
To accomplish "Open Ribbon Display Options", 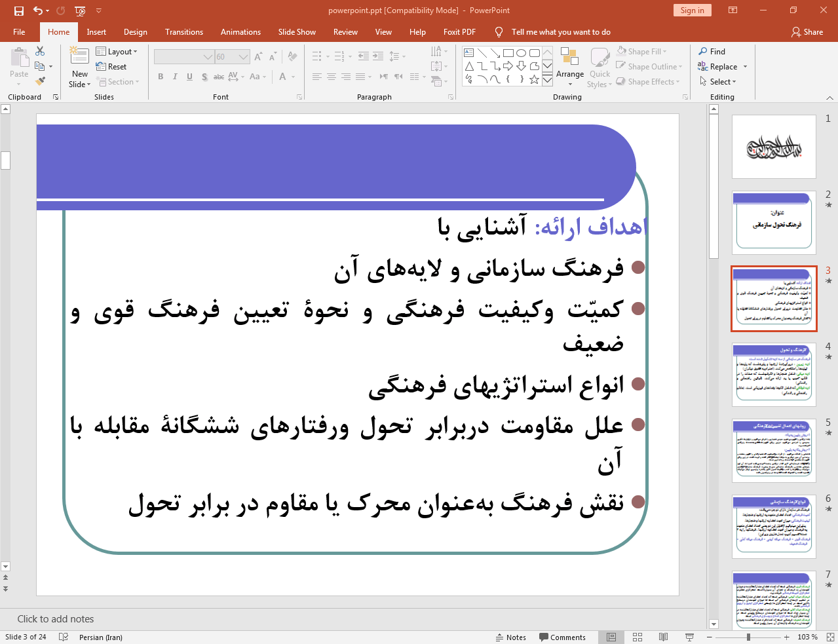I will coord(733,10).
